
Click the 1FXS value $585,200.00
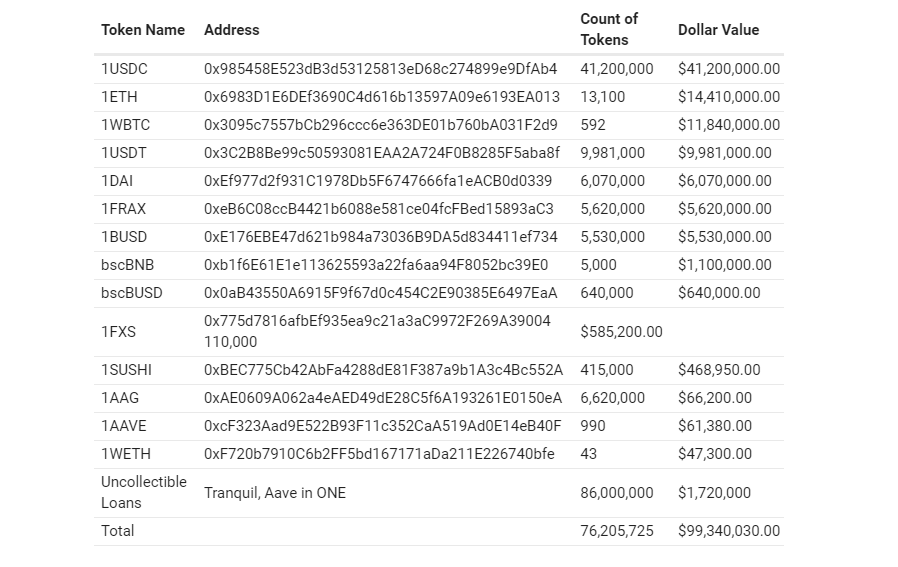click(621, 331)
